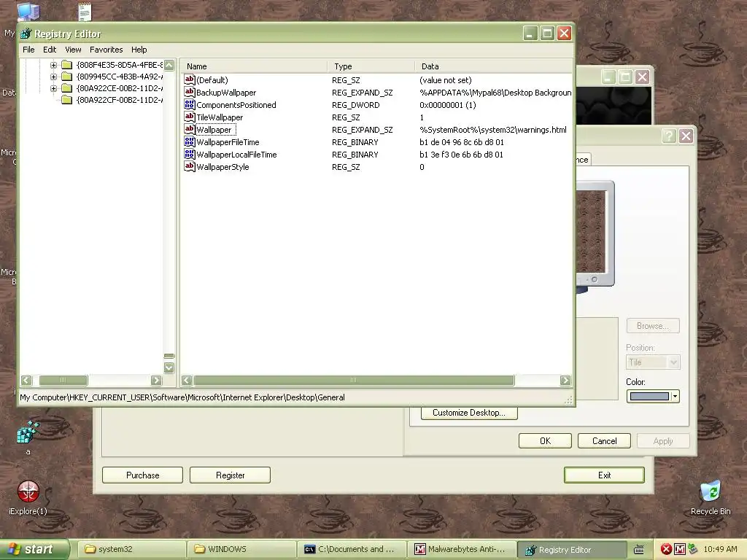The width and height of the screenshot is (747, 560).
Task: Click the %APPDATA%\Mypal68 data cell
Action: [x=495, y=93]
